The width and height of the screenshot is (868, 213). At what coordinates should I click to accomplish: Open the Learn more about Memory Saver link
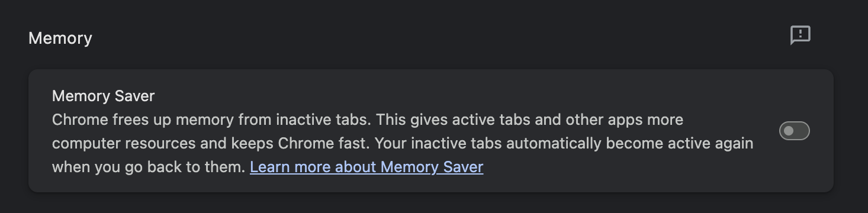pos(367,167)
